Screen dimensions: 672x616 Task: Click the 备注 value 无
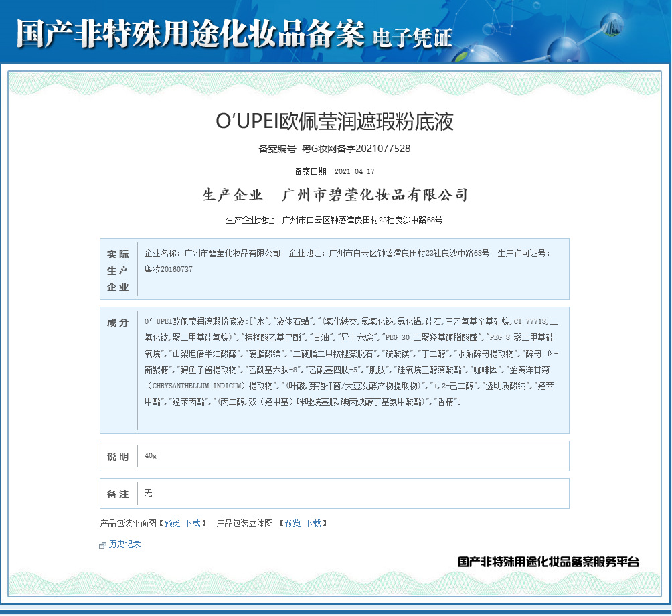coord(149,493)
